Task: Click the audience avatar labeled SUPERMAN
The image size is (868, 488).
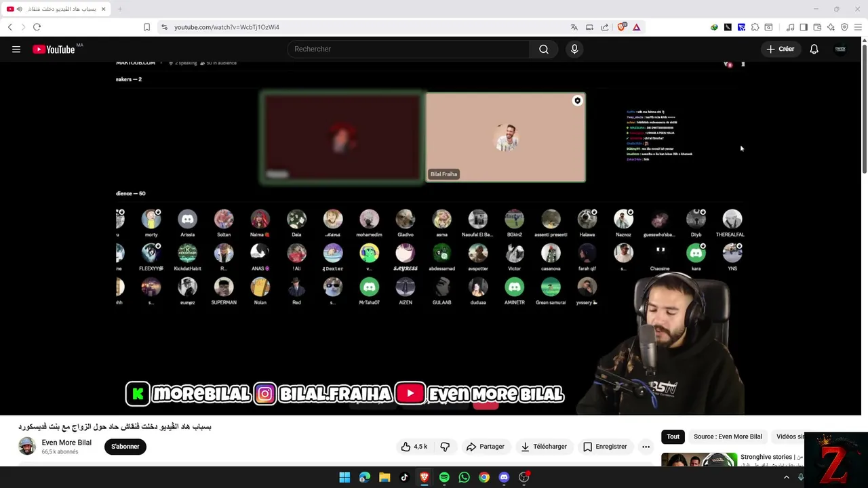Action: tap(224, 287)
